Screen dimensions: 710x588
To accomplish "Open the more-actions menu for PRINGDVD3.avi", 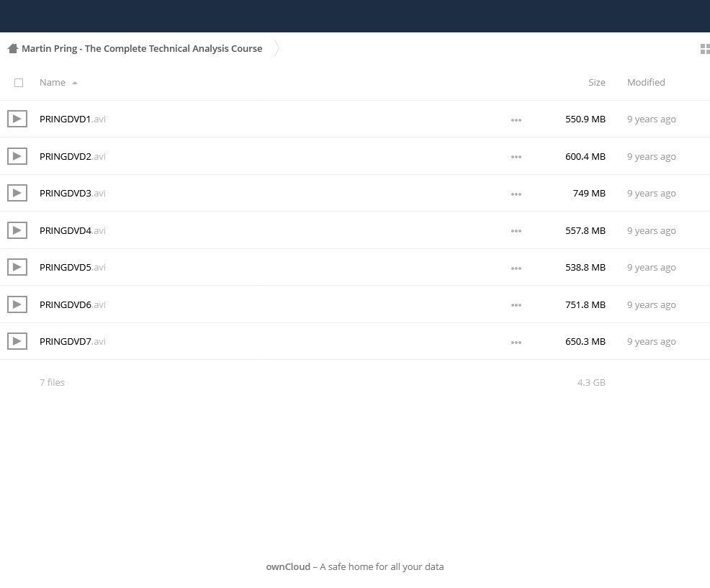I will [x=516, y=194].
